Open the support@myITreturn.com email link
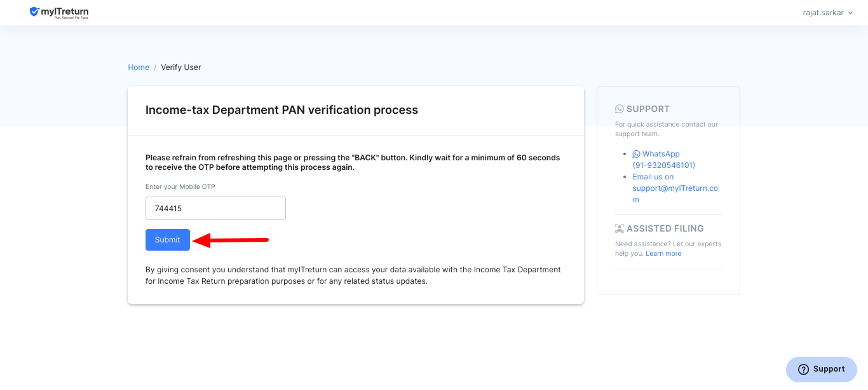868x390 pixels. pyautogui.click(x=675, y=188)
